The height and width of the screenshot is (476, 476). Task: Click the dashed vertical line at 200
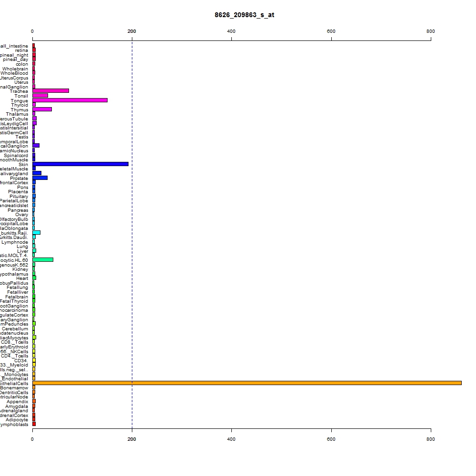pos(132,234)
